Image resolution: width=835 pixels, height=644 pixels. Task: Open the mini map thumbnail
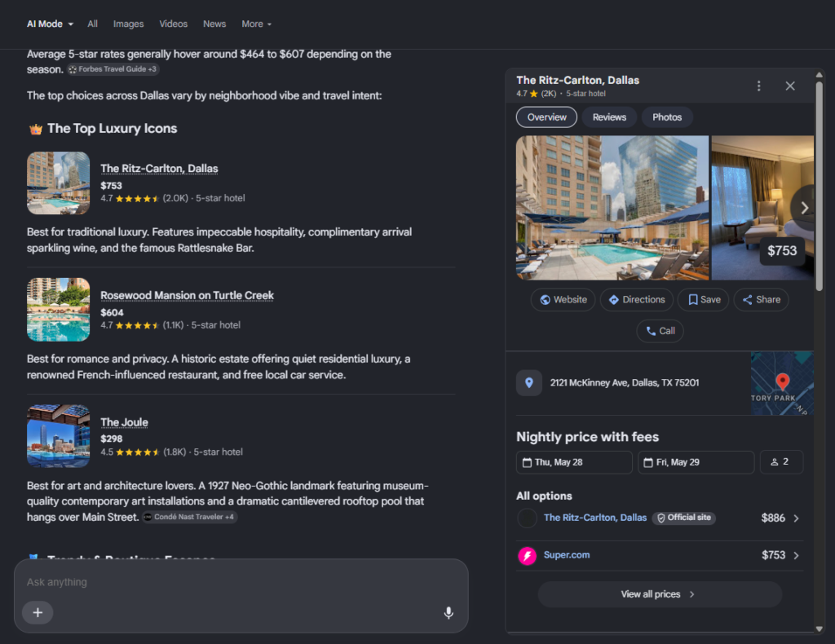click(x=782, y=383)
